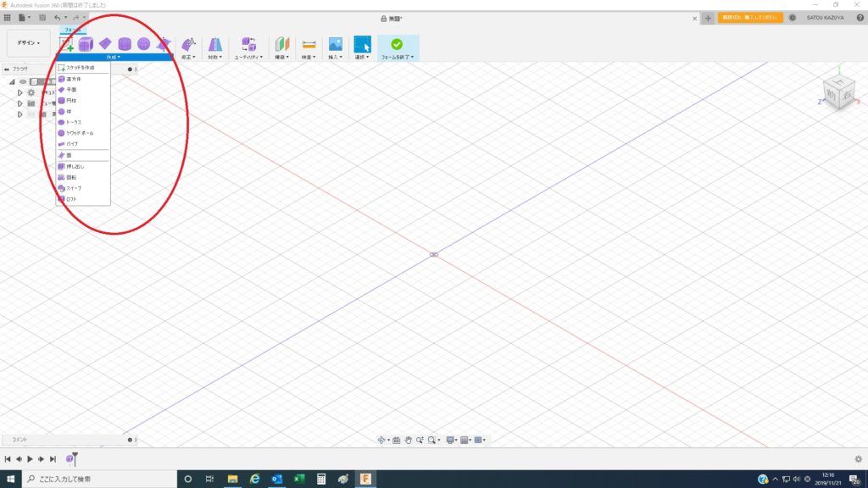Choose Cylinder (円柱) in Create menu
The image size is (868, 488).
coord(83,101)
